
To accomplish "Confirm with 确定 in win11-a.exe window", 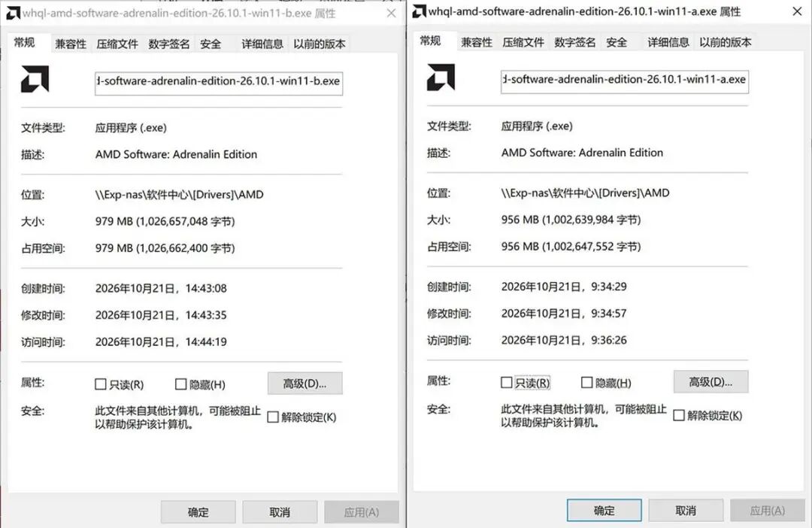I will (x=604, y=511).
